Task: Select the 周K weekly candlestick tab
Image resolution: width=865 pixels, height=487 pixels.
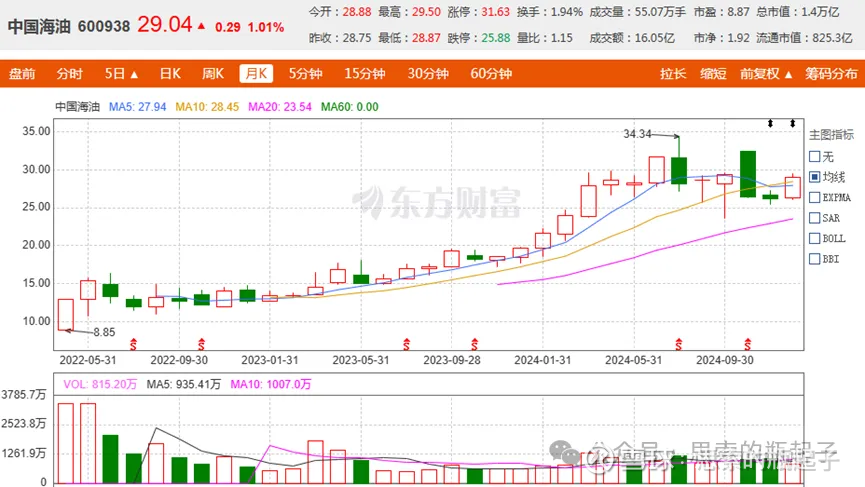Action: click(x=213, y=74)
